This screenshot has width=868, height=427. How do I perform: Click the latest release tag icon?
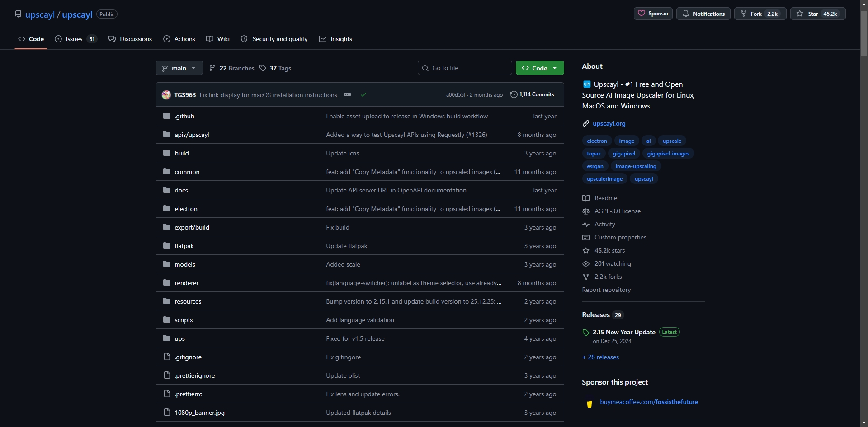point(586,333)
